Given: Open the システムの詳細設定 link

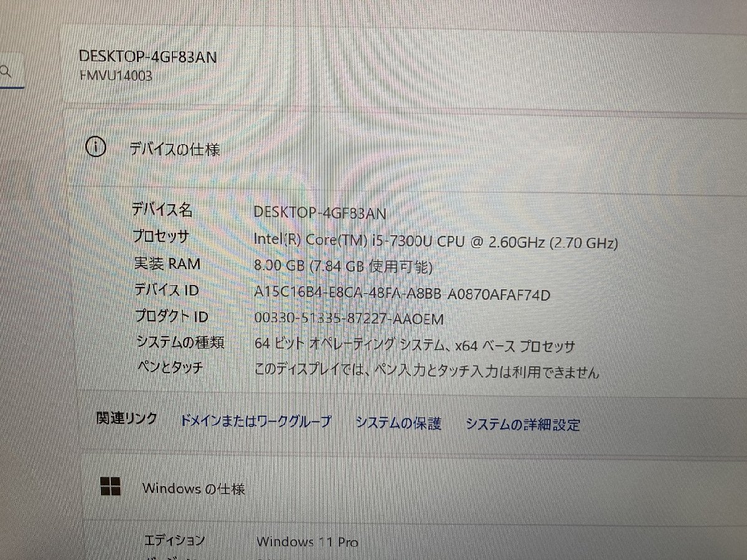Looking at the screenshot, I should [x=523, y=425].
